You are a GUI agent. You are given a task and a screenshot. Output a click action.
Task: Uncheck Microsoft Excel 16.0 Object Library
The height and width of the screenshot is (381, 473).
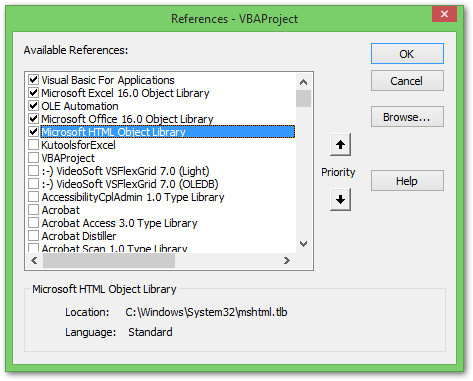click(33, 93)
